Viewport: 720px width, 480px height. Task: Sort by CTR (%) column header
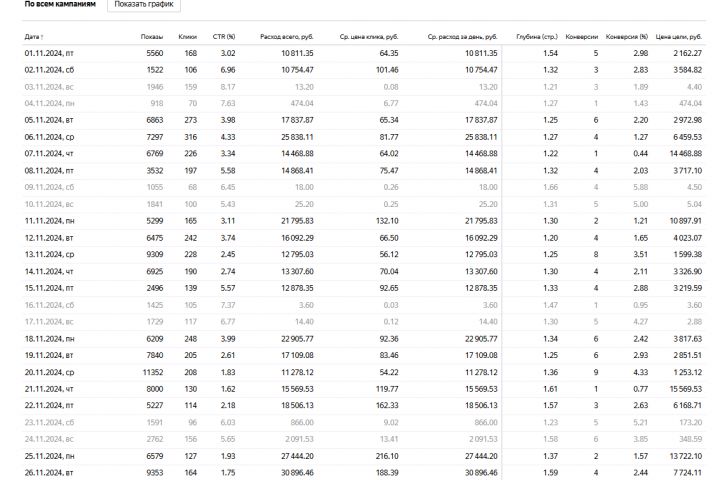[x=224, y=37]
